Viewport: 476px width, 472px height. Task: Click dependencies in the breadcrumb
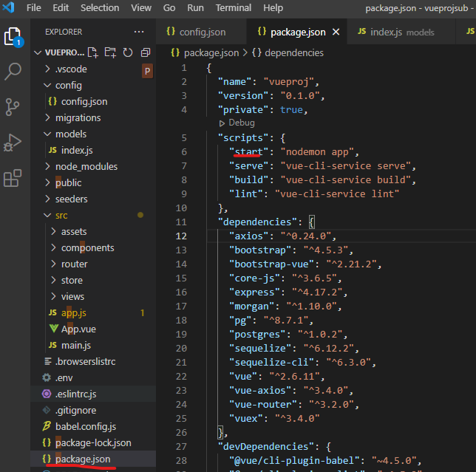click(294, 53)
